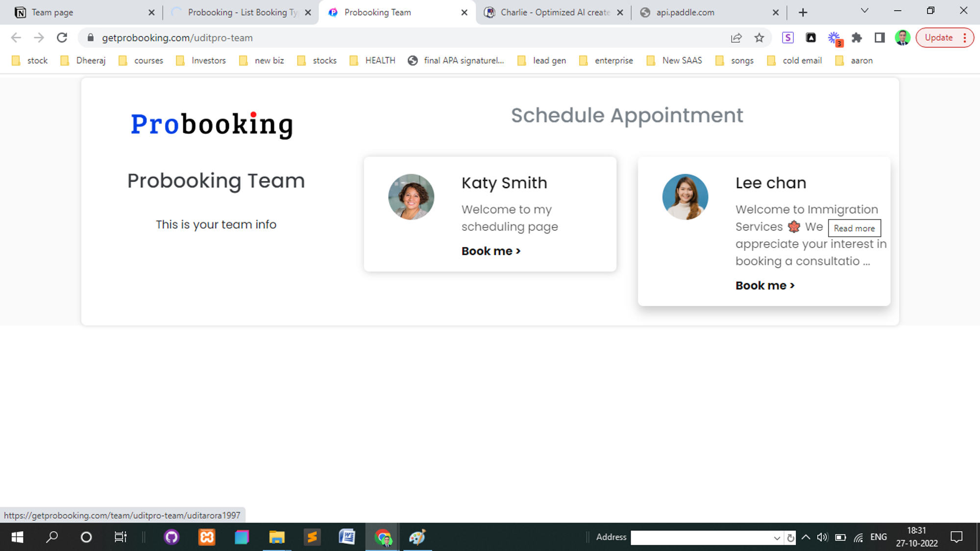Open the enterprise bookmark folder
The image size is (980, 551).
(606, 60)
